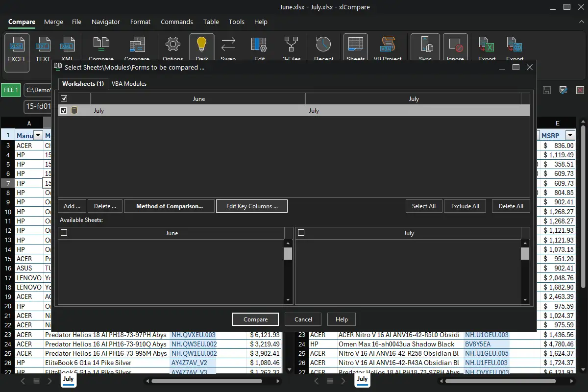Open the MSRP column filter dropdown
This screenshot has width=588, height=392.
(x=570, y=135)
